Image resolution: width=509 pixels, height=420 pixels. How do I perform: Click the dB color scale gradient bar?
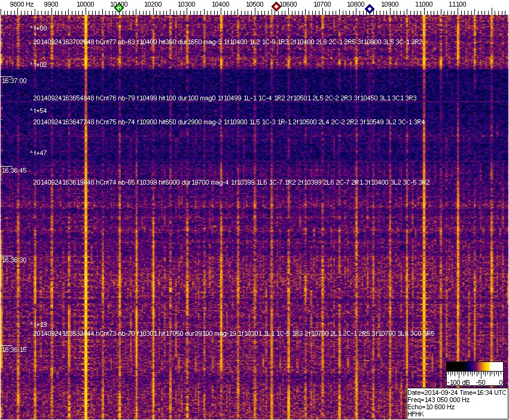(x=475, y=367)
